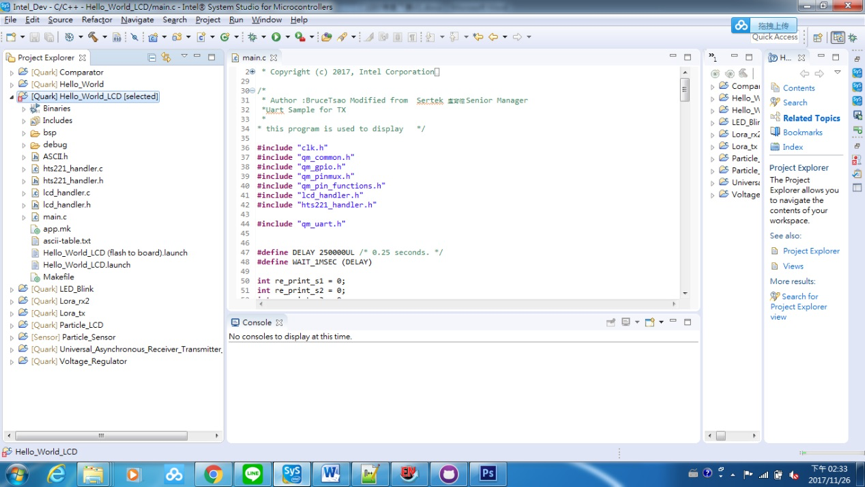Viewport: 865px width, 487px height.
Task: Click the Open Perspective icon
Action: point(818,37)
